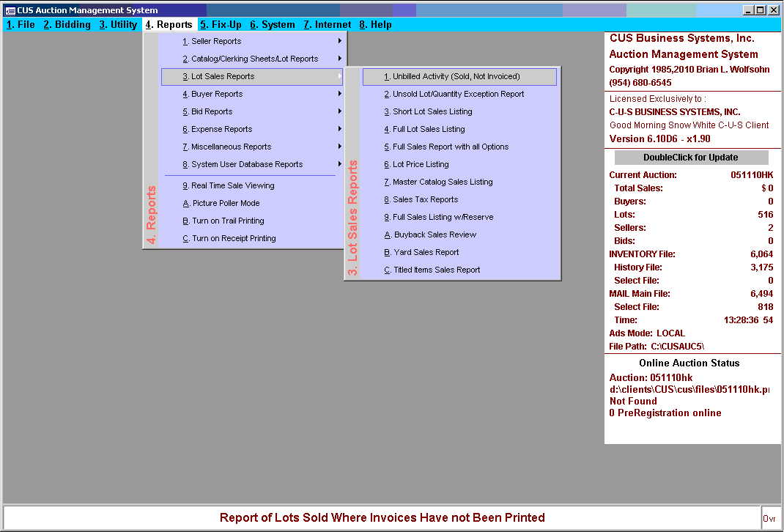Click the mail Select File count 818
This screenshot has width=784, height=532.
766,306
